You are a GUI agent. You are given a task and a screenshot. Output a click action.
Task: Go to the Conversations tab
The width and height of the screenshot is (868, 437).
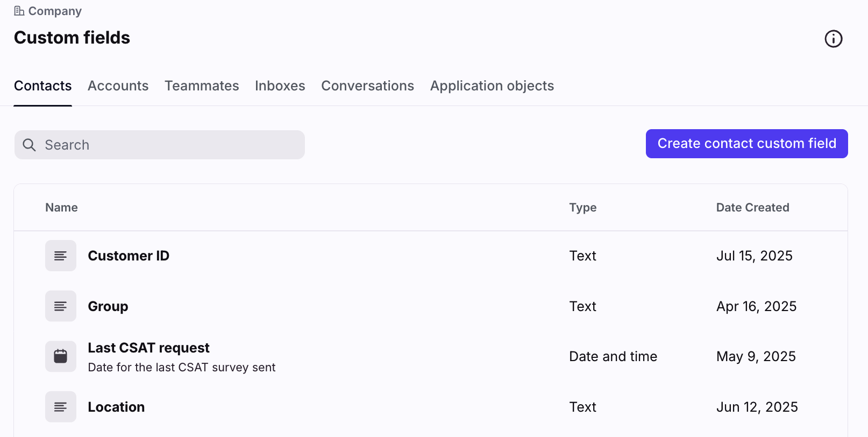367,86
